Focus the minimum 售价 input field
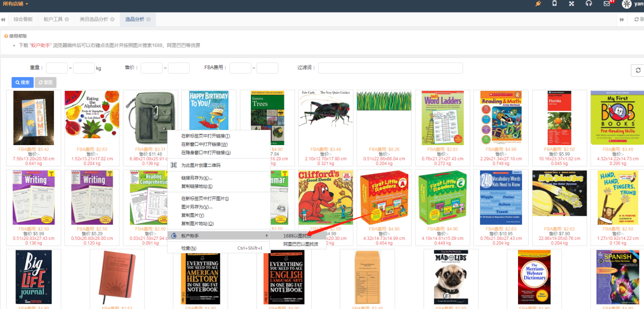Image resolution: width=644 pixels, height=309 pixels. [x=151, y=68]
